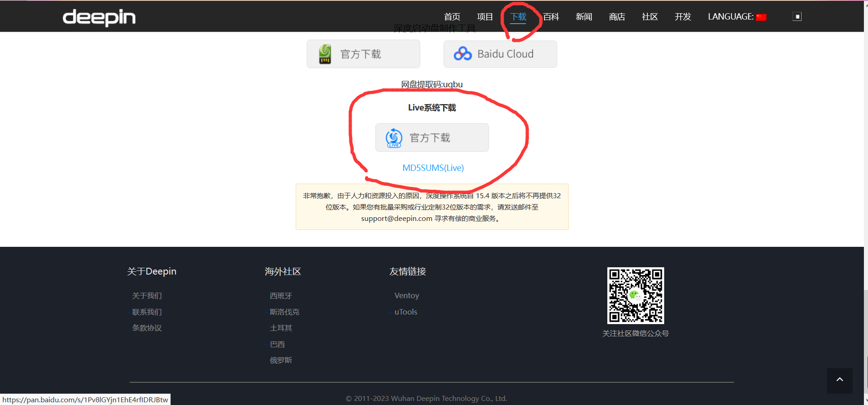Open the uTools friendly link
This screenshot has width=868, height=405.
(x=406, y=312)
